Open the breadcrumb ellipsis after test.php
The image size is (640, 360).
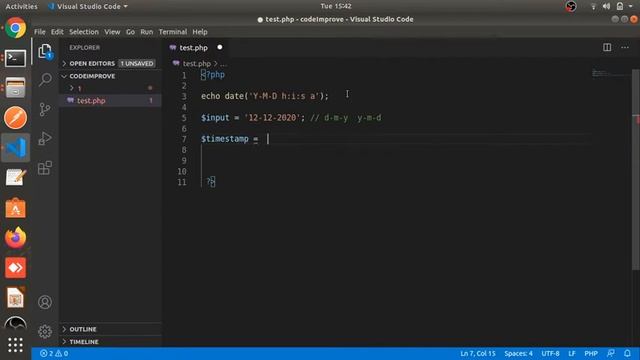coord(224,64)
